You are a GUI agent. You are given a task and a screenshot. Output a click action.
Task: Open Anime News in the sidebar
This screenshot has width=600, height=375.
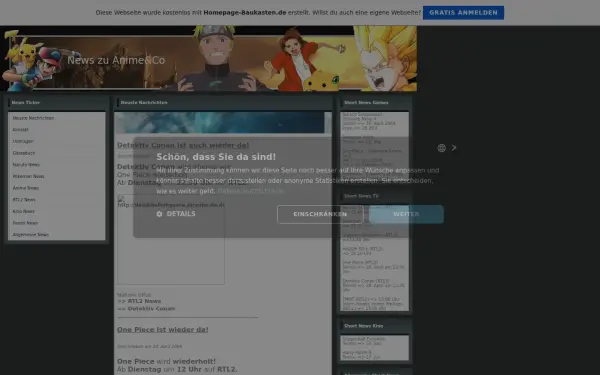(x=26, y=188)
